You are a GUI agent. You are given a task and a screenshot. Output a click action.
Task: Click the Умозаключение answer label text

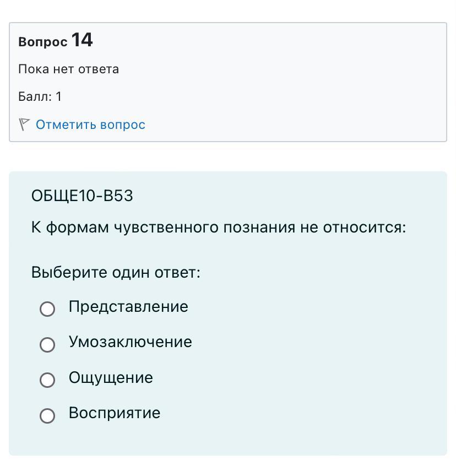(x=130, y=342)
